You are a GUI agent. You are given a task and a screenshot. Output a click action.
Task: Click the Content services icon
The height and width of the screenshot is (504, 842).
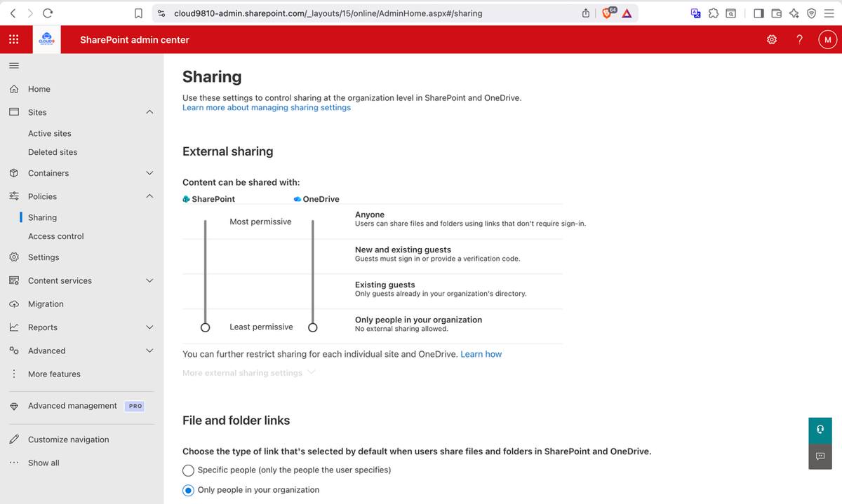13,280
